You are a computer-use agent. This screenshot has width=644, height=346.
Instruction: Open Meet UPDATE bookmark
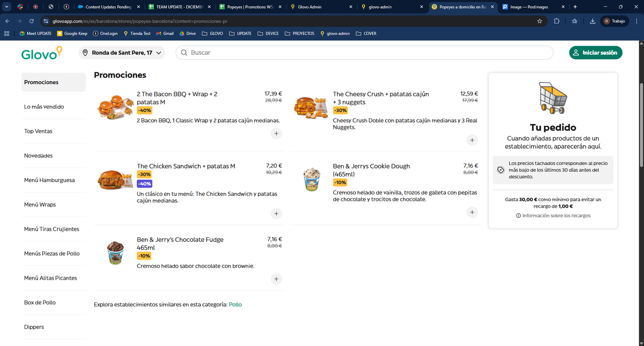[x=35, y=34]
